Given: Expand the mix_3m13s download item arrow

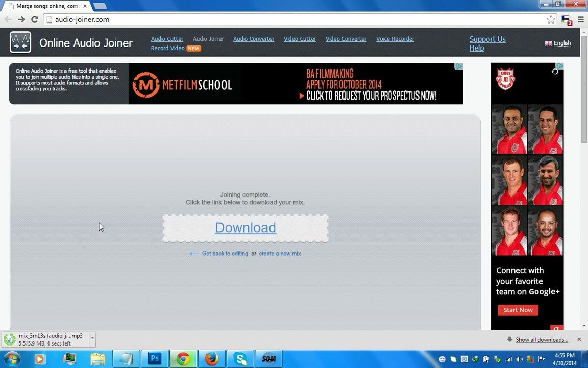Looking at the screenshot, I should (x=92, y=338).
